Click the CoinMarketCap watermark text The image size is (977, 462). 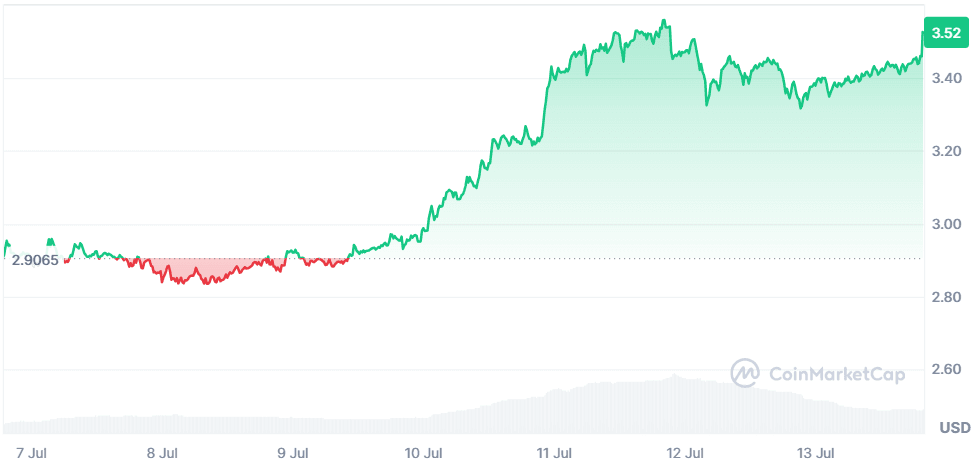pos(837,375)
